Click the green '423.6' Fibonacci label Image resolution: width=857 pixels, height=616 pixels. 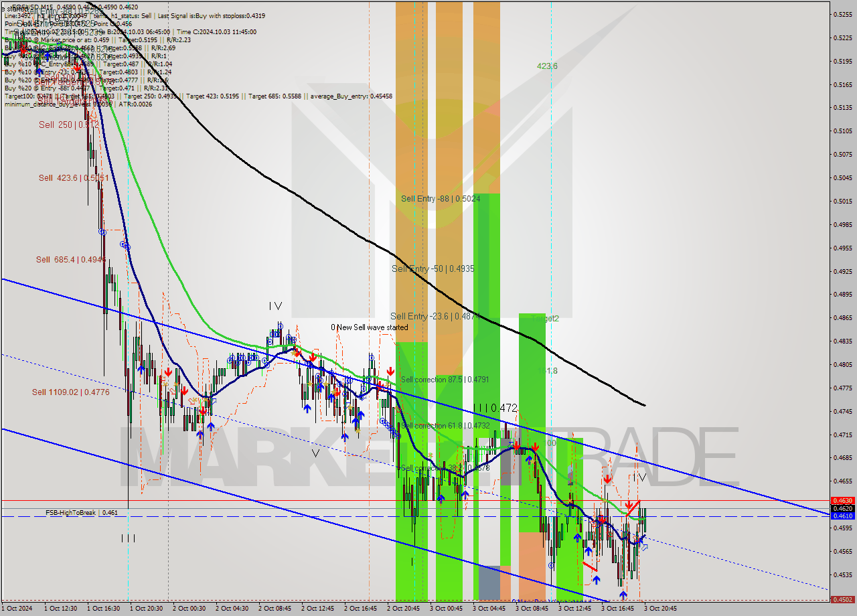tap(547, 66)
